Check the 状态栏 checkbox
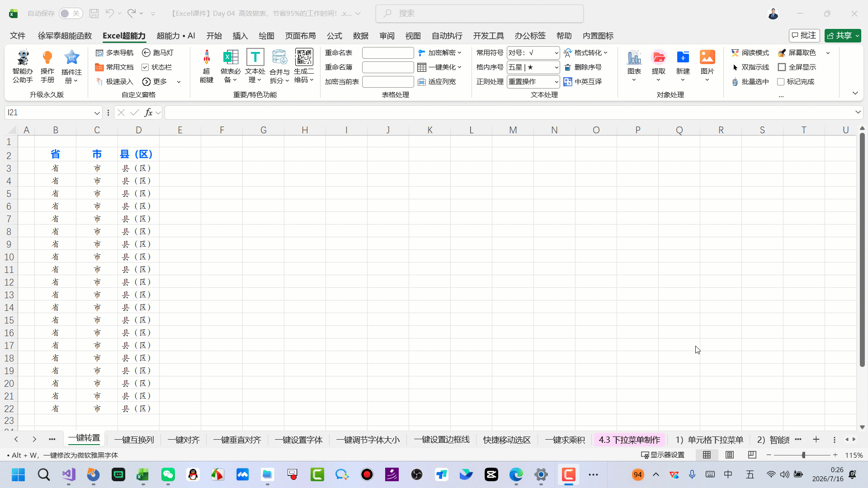This screenshot has height=488, width=868. (145, 67)
